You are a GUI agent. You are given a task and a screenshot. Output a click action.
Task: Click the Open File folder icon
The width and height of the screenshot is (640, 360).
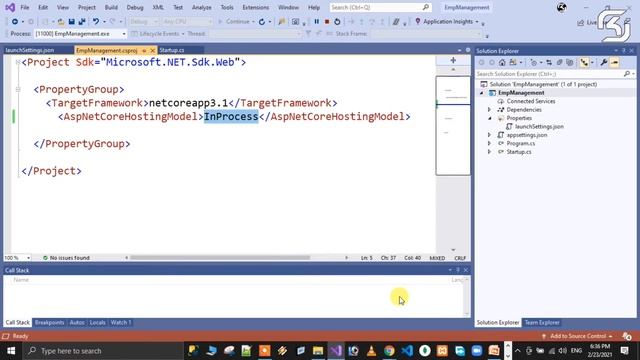click(61, 22)
